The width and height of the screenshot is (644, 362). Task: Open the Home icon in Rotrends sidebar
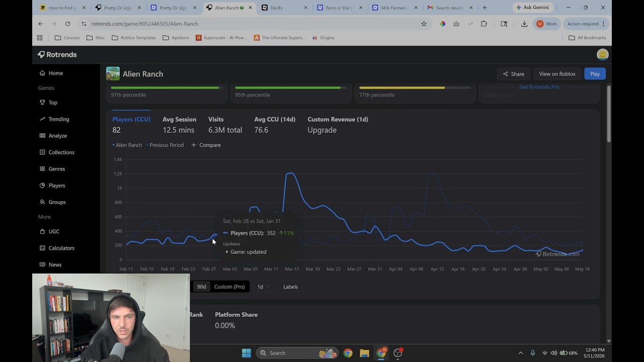coord(42,73)
